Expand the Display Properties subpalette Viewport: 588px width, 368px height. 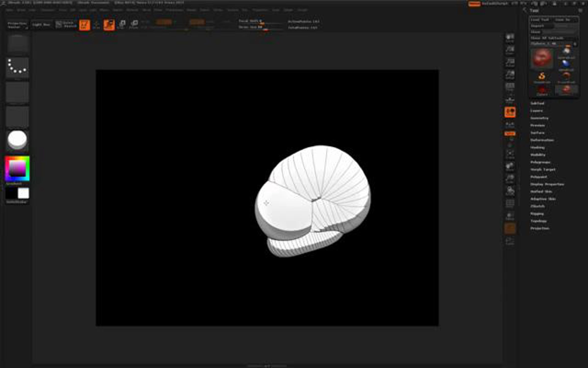click(547, 184)
